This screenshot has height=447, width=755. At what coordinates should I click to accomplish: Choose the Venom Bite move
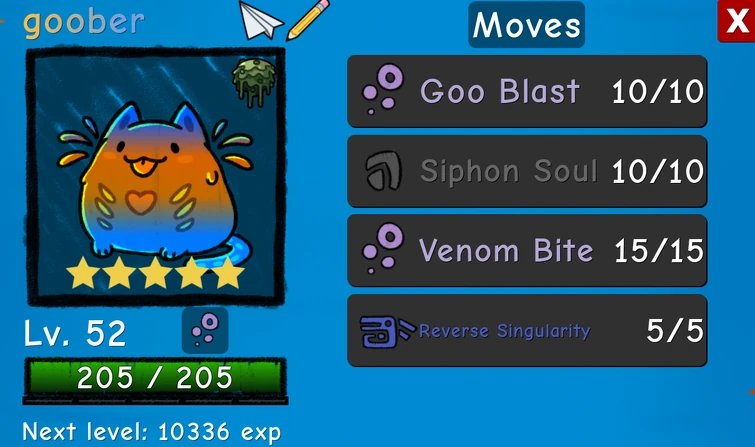527,250
